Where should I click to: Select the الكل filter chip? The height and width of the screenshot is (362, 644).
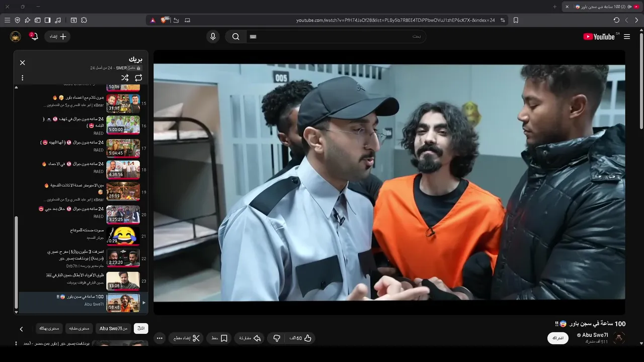141,328
